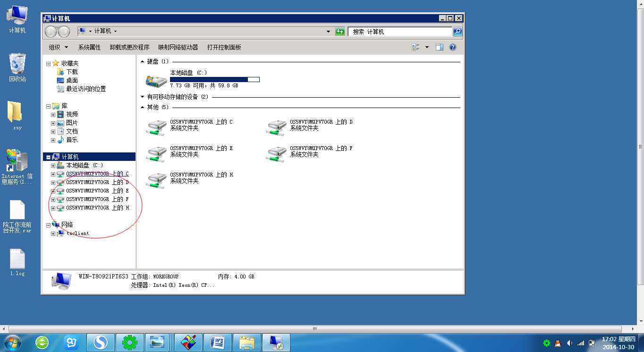Click the clock showing 17:02 星期四
644x352 pixels.
click(x=619, y=339)
